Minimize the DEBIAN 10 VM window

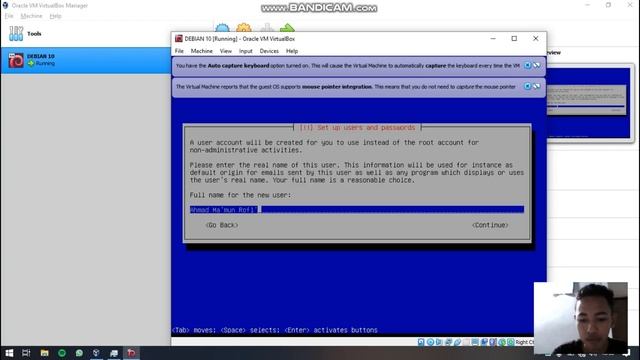pyautogui.click(x=493, y=38)
